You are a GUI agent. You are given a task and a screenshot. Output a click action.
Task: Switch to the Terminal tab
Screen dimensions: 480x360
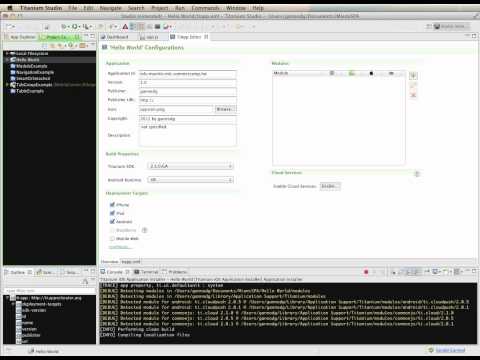coord(146,272)
